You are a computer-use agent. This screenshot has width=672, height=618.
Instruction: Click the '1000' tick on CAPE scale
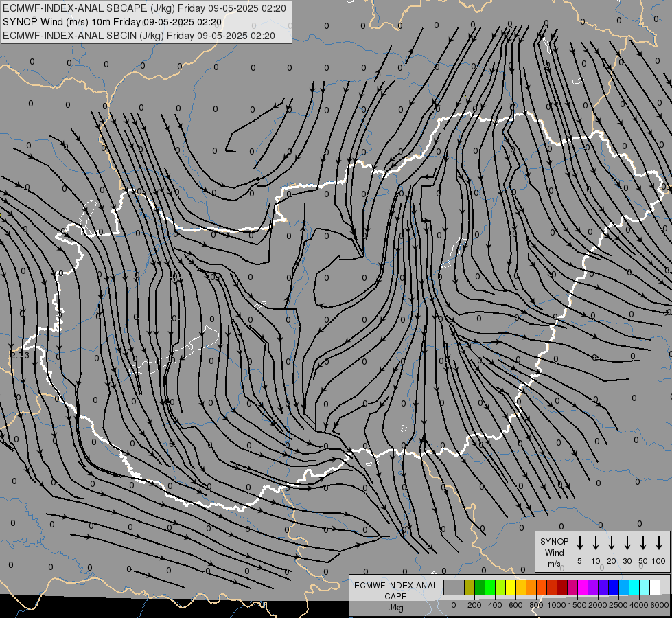(x=557, y=605)
